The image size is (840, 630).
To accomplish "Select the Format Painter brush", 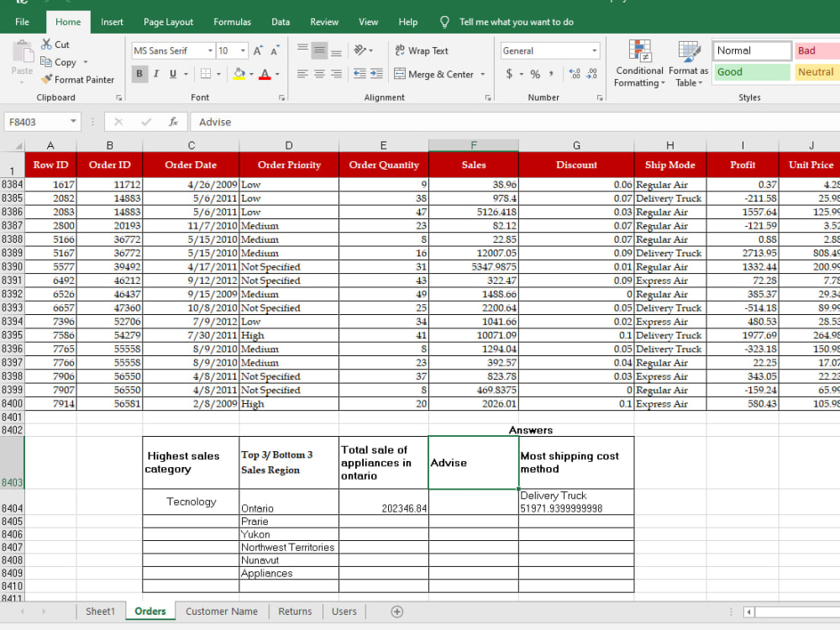I will click(x=47, y=79).
